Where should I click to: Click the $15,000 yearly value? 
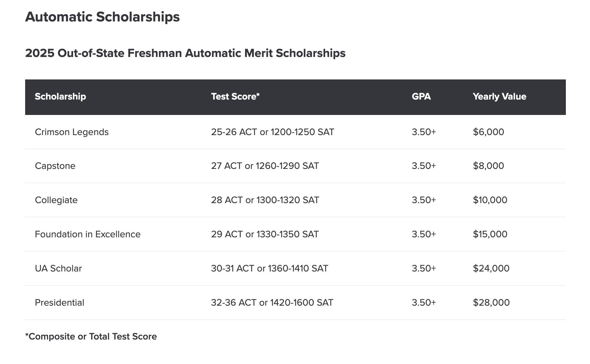pos(490,234)
